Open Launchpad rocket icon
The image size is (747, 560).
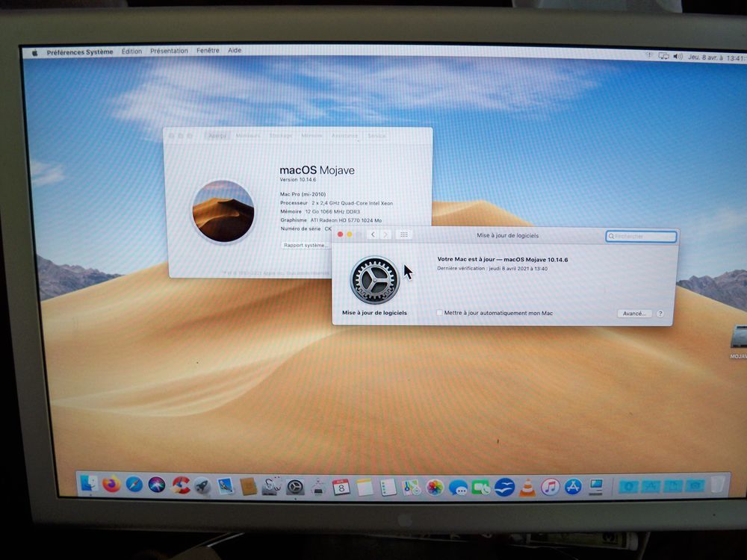202,486
